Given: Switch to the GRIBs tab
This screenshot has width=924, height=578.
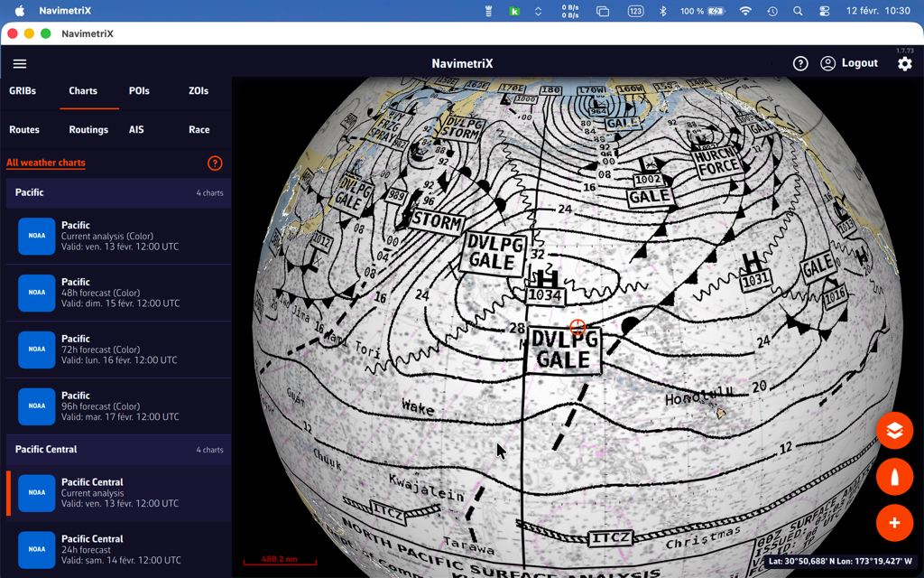Looking at the screenshot, I should click(x=23, y=91).
